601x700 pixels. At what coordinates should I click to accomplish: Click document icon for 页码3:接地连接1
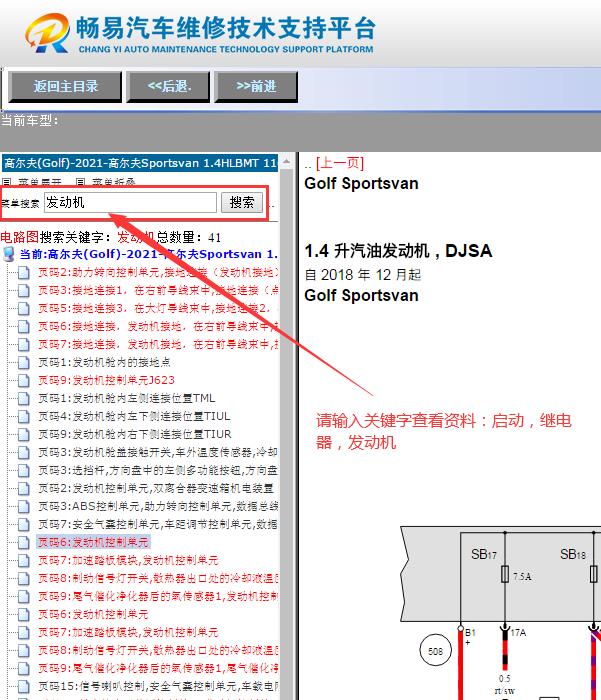coord(24,290)
